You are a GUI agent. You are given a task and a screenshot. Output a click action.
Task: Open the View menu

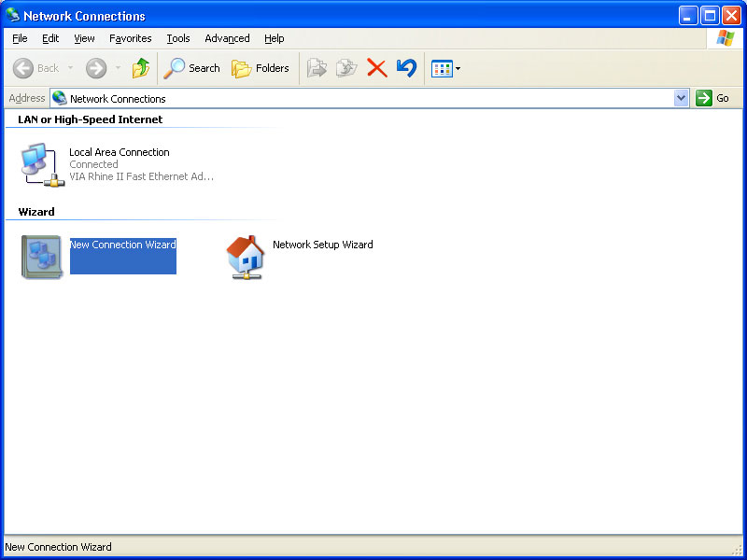click(84, 38)
